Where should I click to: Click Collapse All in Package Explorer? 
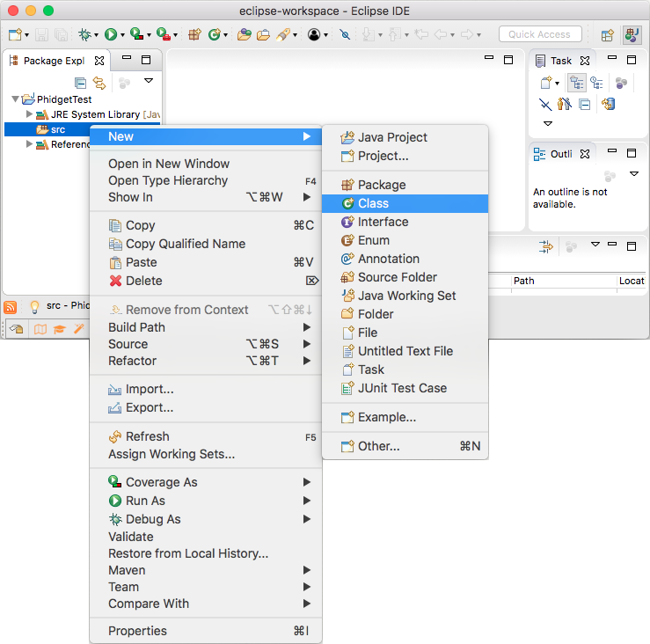(x=81, y=83)
